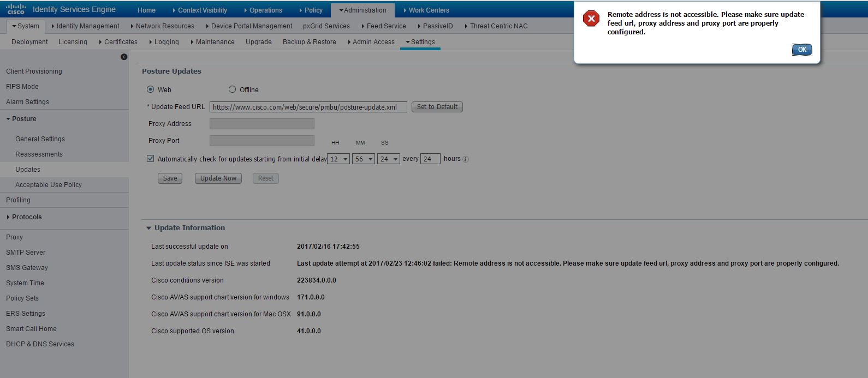This screenshot has height=378, width=868.
Task: Open the Feed Service submenu
Action: point(383,26)
